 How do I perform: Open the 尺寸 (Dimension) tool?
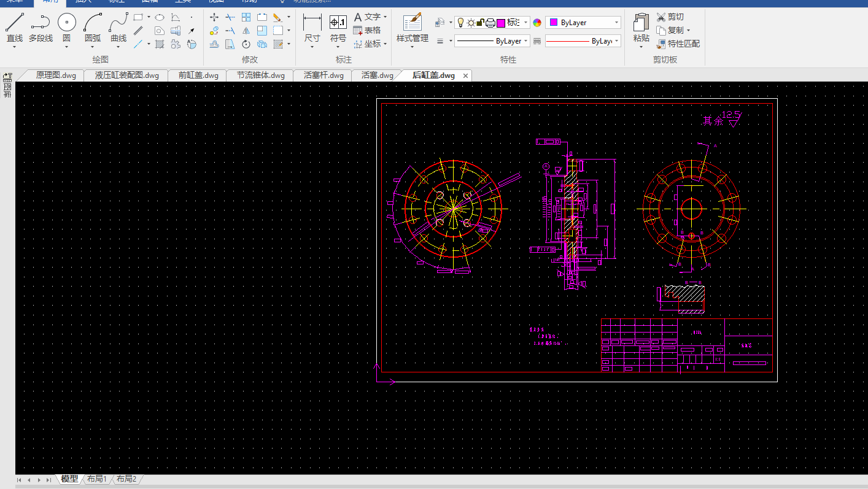point(312,28)
